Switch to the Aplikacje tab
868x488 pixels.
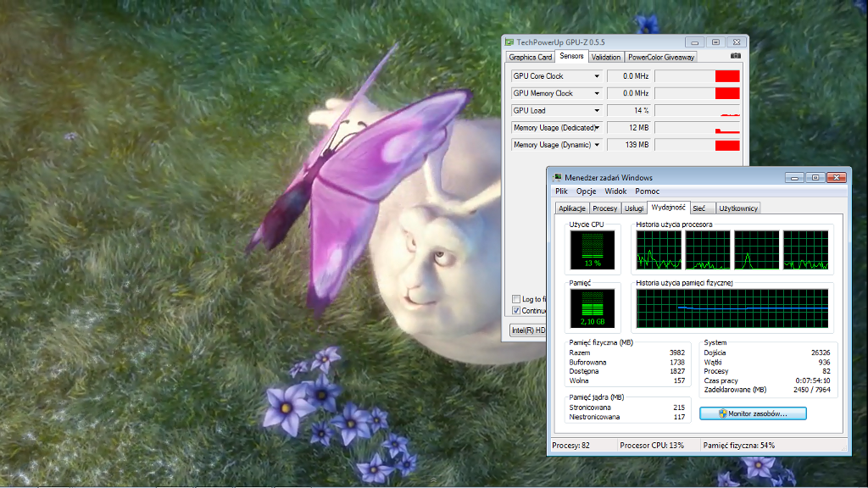tap(572, 208)
